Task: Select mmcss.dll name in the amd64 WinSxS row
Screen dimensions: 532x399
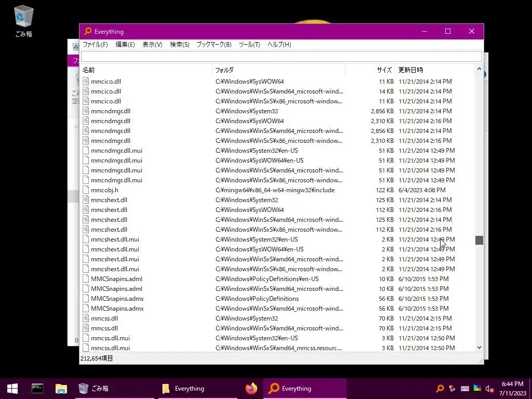Action: click(x=104, y=328)
